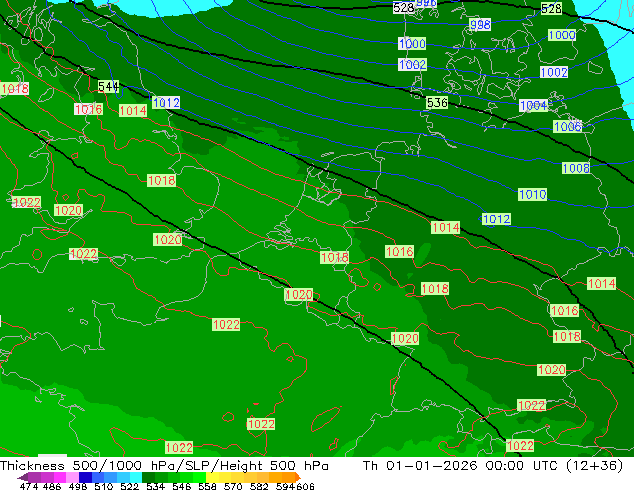Viewport: 634px width, 490px height.
Task: Click the 558 value on the legend
Action: (x=207, y=486)
